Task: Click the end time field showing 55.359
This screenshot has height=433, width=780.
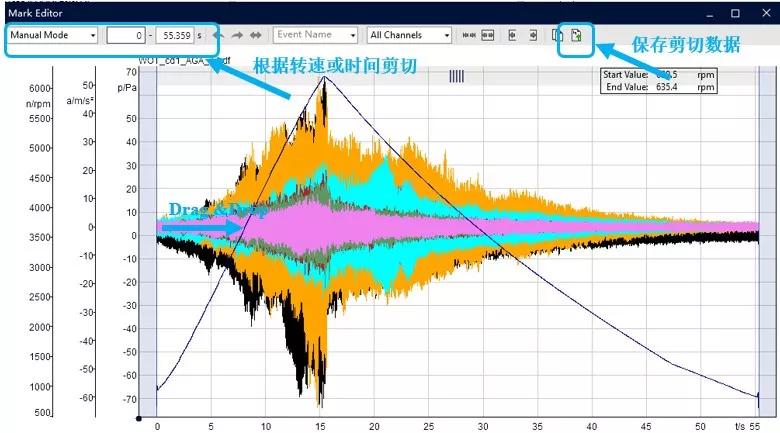Action: point(174,35)
